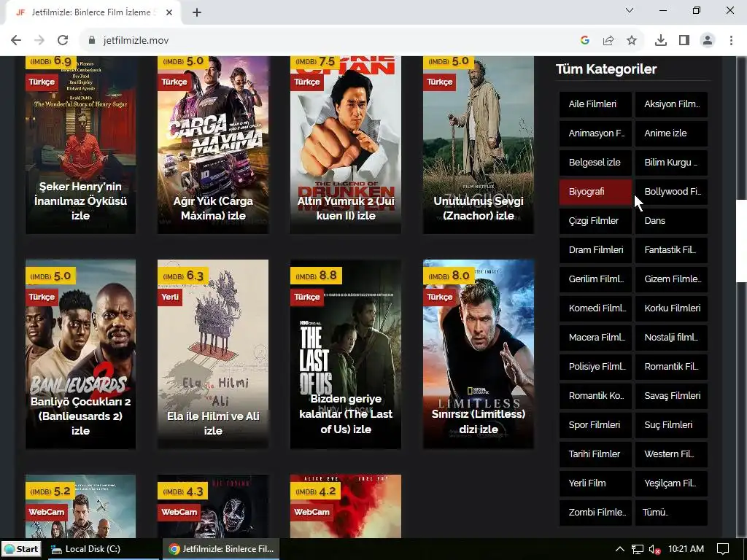Open Dans category
The height and width of the screenshot is (560, 747).
click(x=671, y=221)
